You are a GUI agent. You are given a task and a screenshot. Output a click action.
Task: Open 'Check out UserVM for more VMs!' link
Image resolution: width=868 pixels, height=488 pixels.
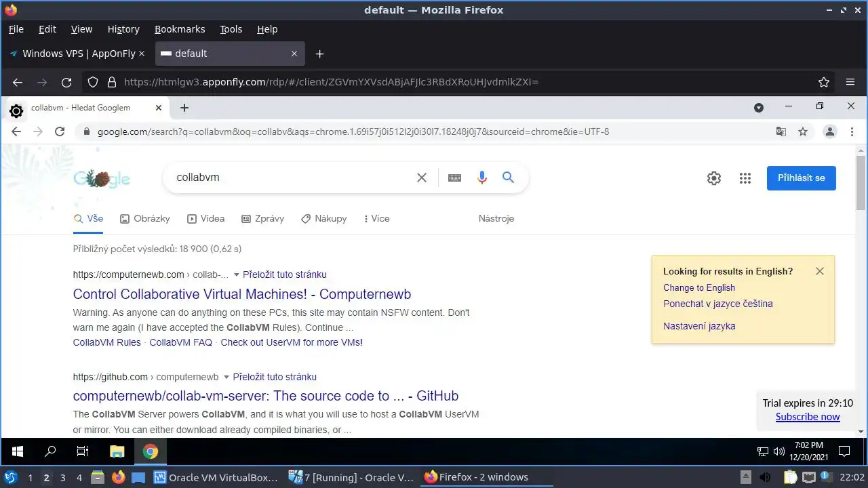tap(292, 342)
